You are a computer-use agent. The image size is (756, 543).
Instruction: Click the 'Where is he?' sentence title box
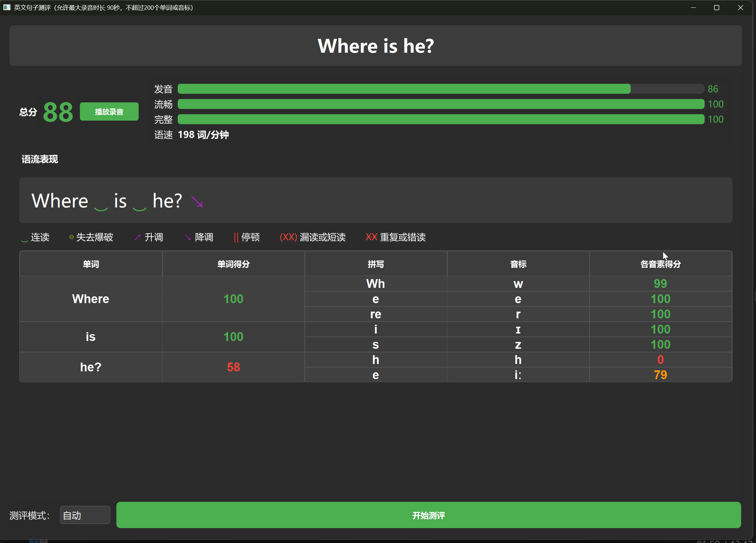pyautogui.click(x=376, y=46)
